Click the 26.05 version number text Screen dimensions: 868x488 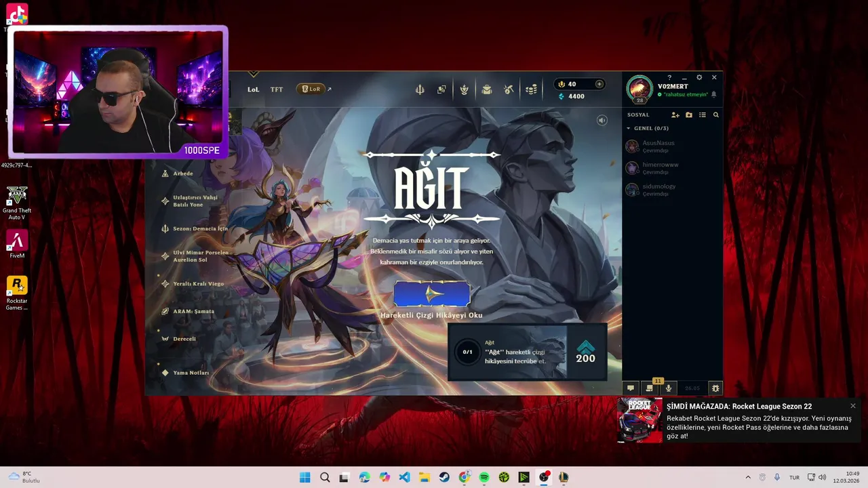coord(692,388)
